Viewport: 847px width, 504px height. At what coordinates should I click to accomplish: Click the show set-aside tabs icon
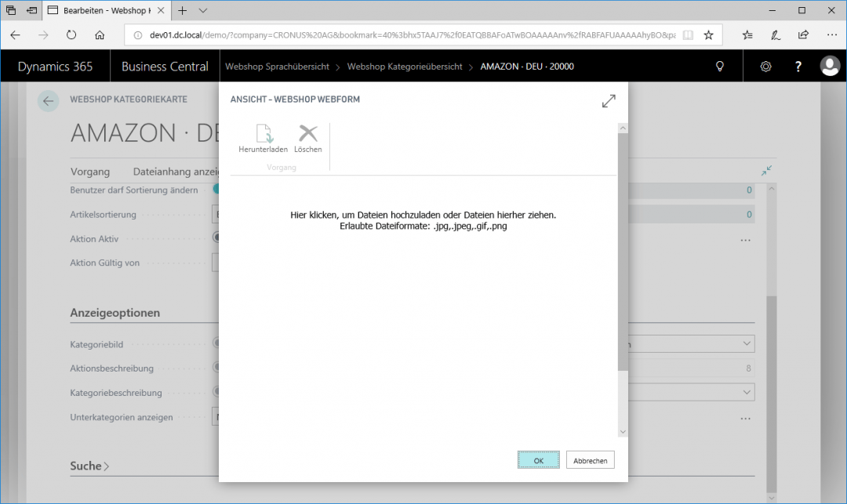(11, 10)
